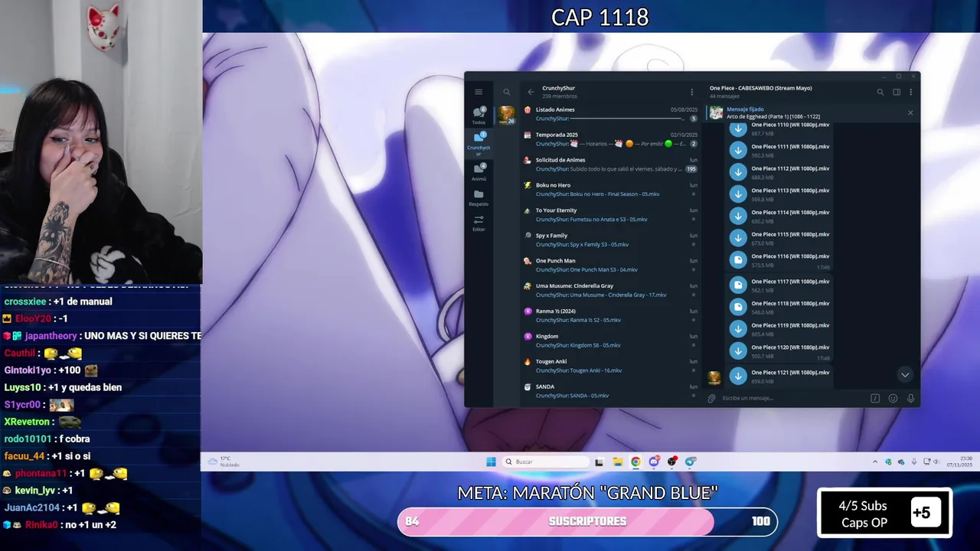Go back with the arrow beside CrunchyShur

(x=531, y=92)
